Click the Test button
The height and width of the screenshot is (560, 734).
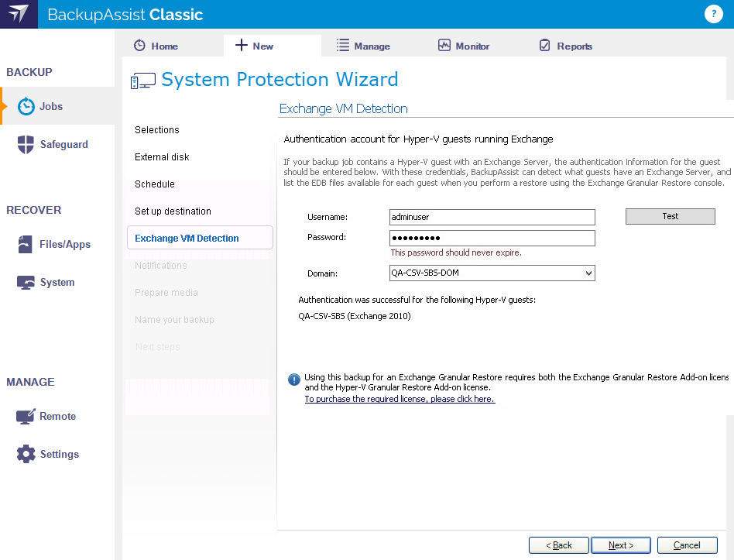click(x=671, y=216)
